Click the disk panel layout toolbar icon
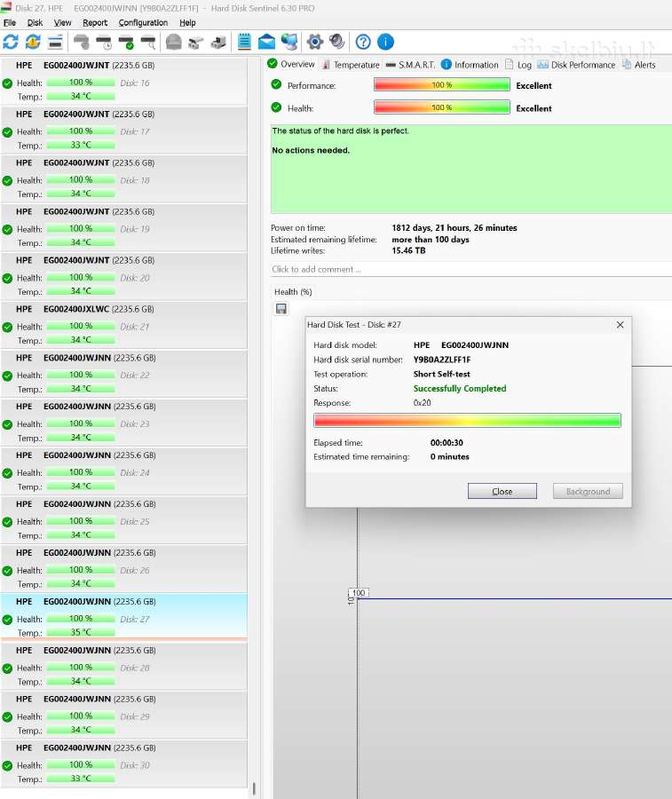This screenshot has width=672, height=799. pyautogui.click(x=55, y=42)
